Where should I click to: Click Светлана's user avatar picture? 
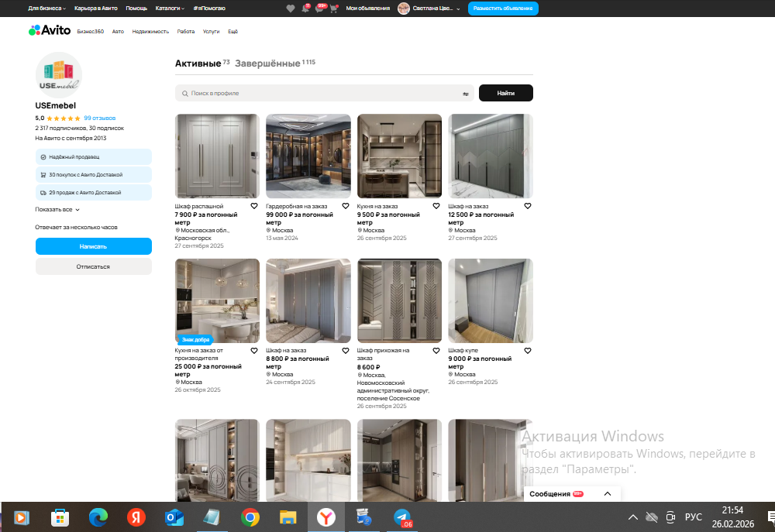pos(403,9)
